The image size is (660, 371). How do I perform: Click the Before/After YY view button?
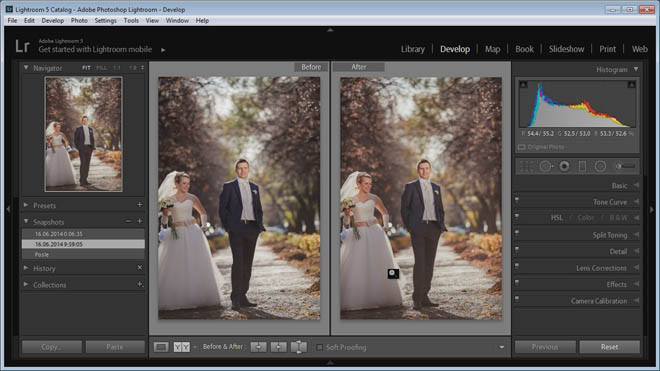[181, 347]
